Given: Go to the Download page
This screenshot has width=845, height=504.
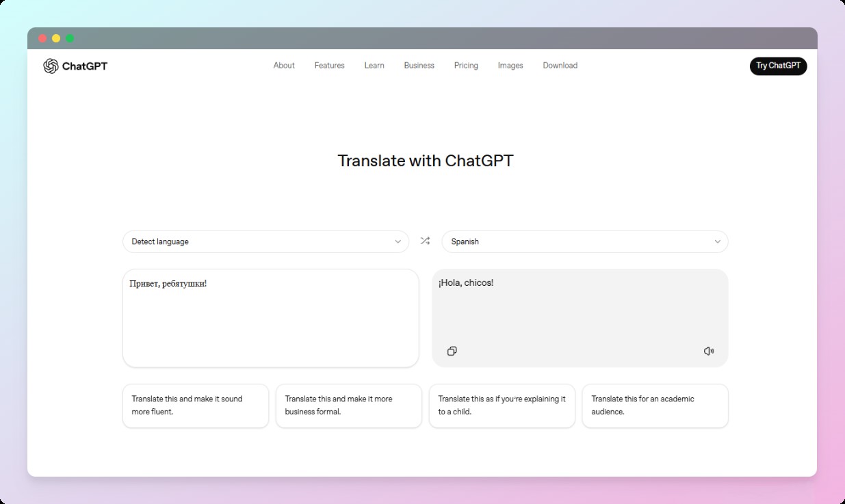Looking at the screenshot, I should [x=560, y=65].
